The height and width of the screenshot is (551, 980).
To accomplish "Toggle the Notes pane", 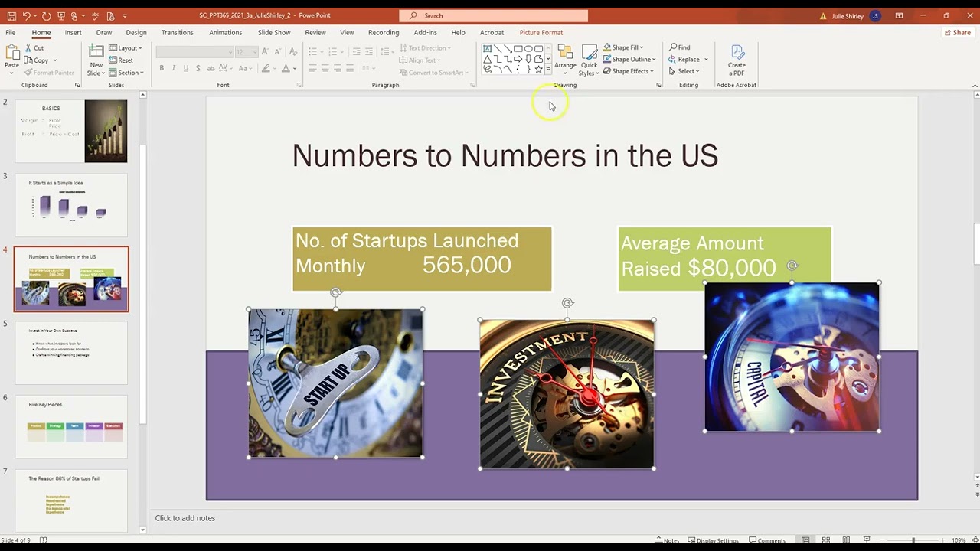I will (667, 540).
